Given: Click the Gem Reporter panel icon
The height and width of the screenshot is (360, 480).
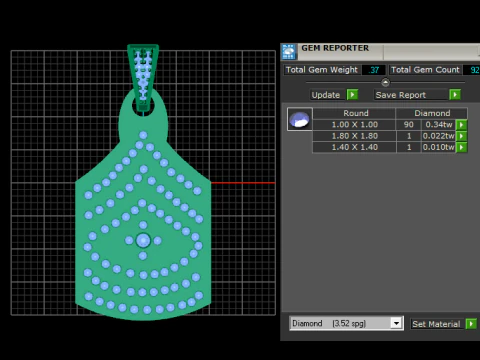Looking at the screenshot, I should tap(289, 51).
